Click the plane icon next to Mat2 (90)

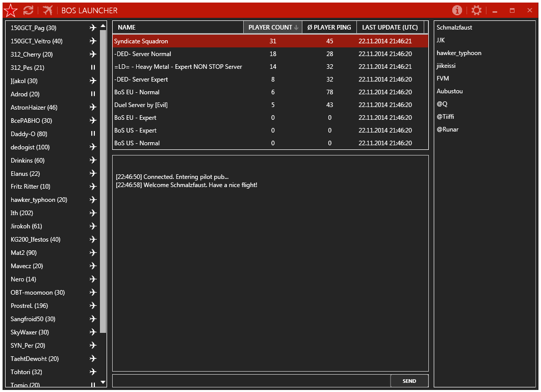pyautogui.click(x=93, y=253)
